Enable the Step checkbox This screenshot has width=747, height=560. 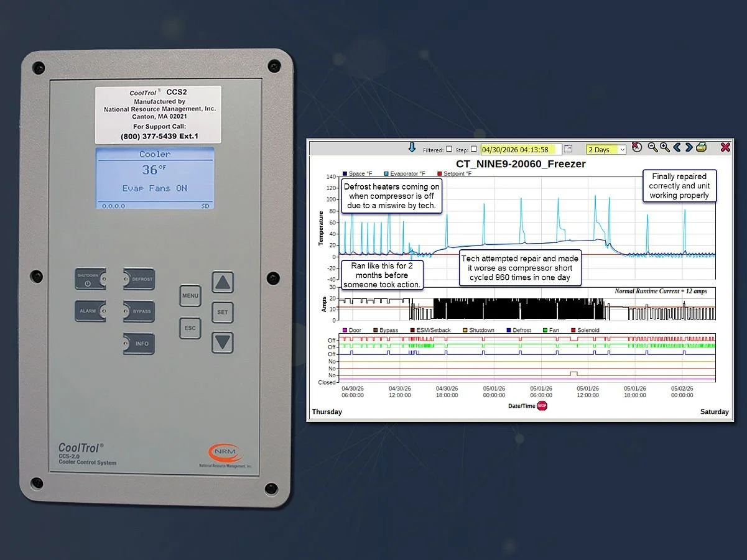tap(474, 149)
